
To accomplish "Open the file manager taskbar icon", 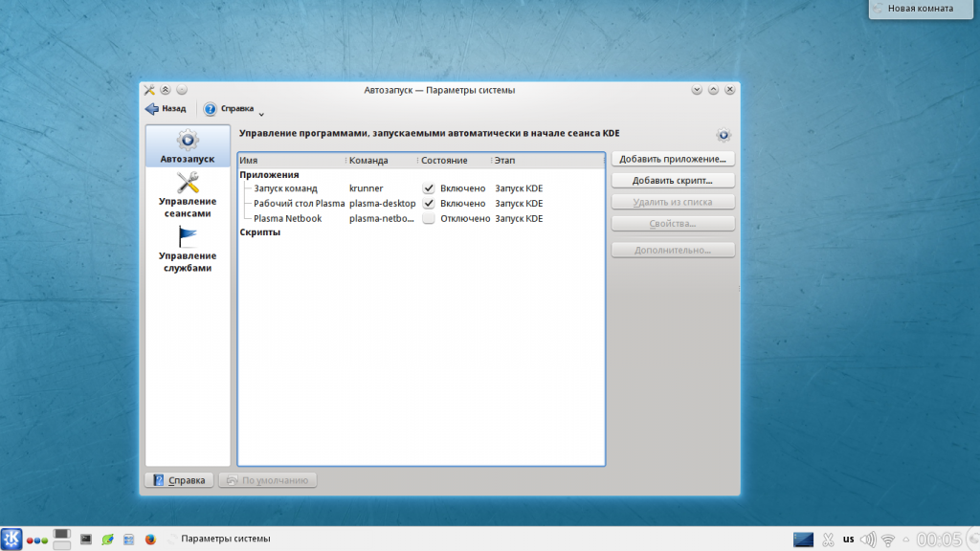I will point(129,540).
